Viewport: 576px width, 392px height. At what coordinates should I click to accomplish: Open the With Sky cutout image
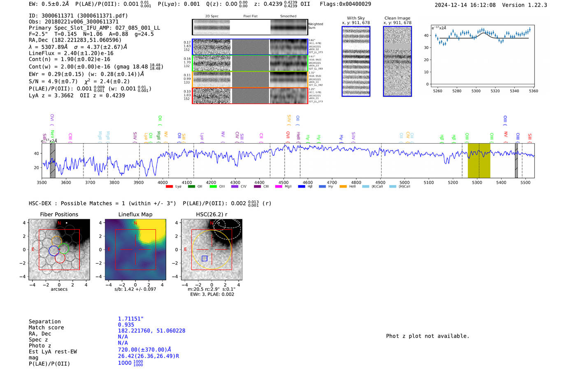(x=356, y=61)
